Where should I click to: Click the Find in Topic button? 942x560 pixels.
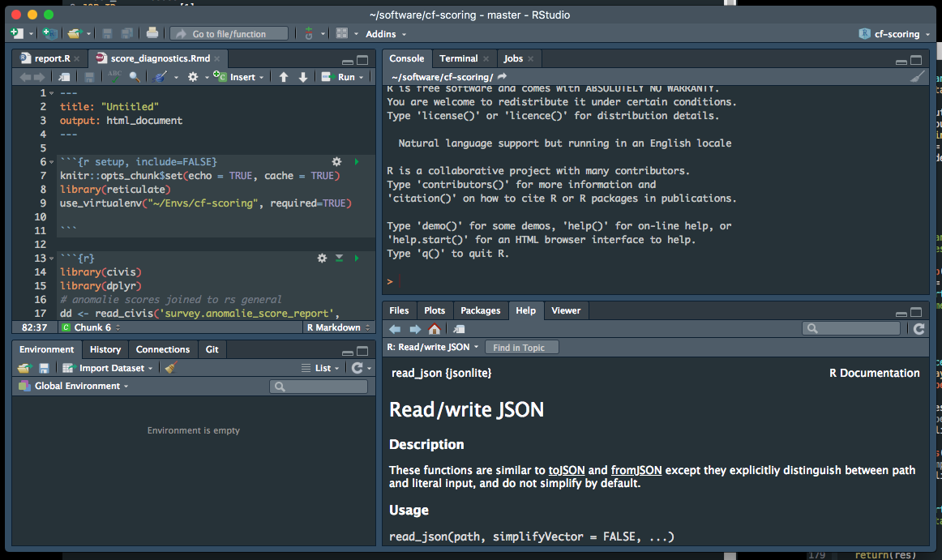point(522,347)
